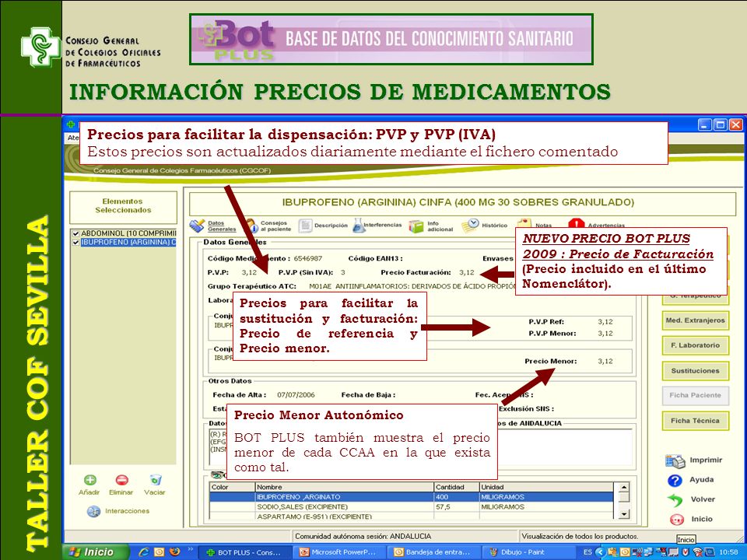Click the green Añadir plus icon
This screenshot has height=560, width=747.
coord(90,480)
